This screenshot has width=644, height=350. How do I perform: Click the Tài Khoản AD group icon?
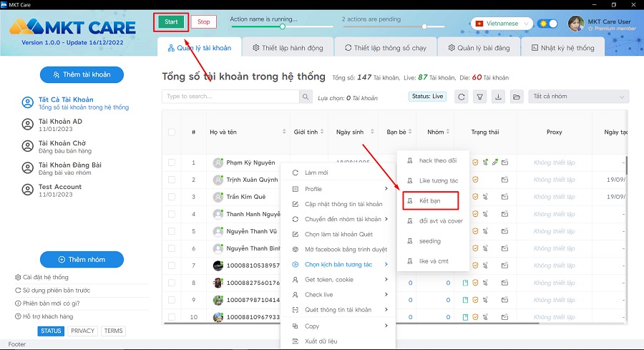(x=27, y=125)
